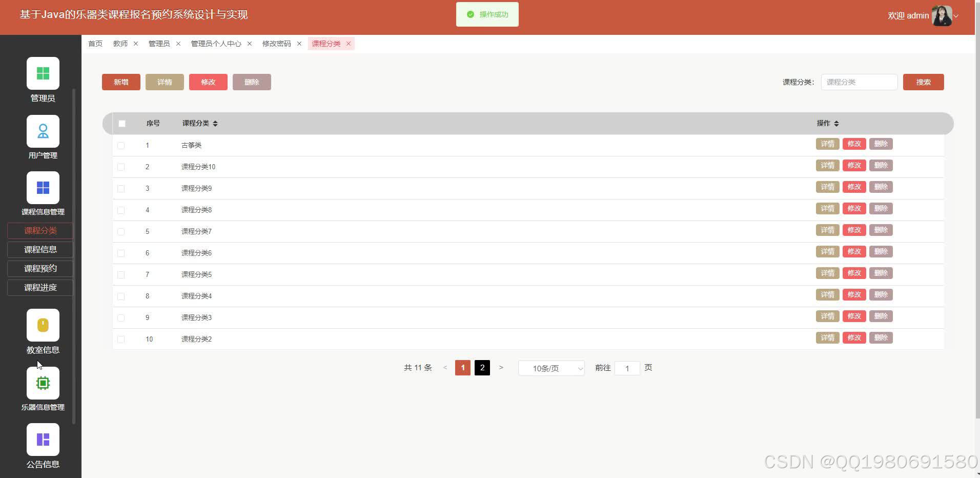Image resolution: width=980 pixels, height=478 pixels.
Task: Switch to the 教师 tab
Action: (x=120, y=44)
